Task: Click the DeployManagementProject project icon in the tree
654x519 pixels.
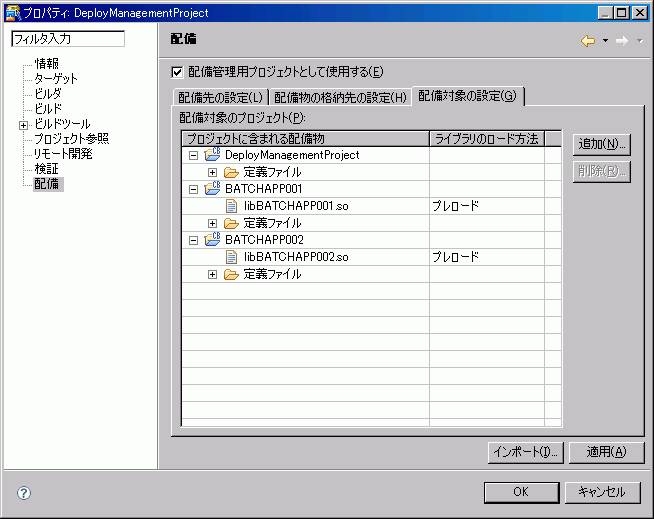Action: 212,154
